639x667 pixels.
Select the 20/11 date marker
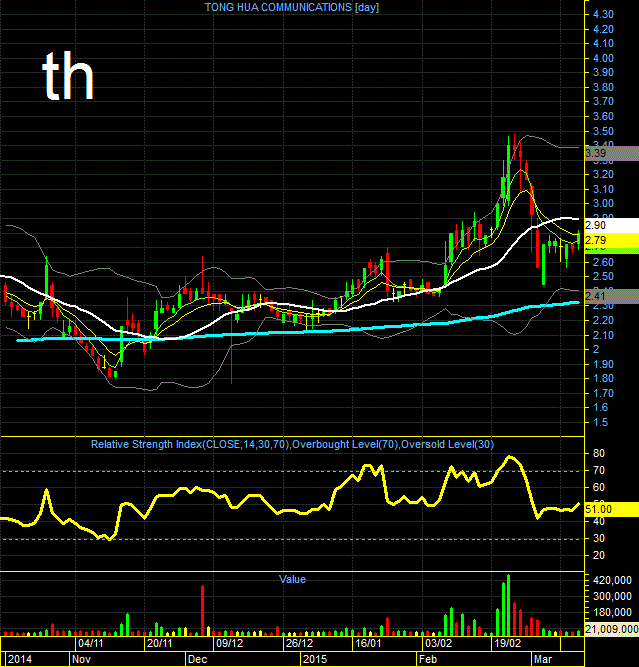(160, 643)
